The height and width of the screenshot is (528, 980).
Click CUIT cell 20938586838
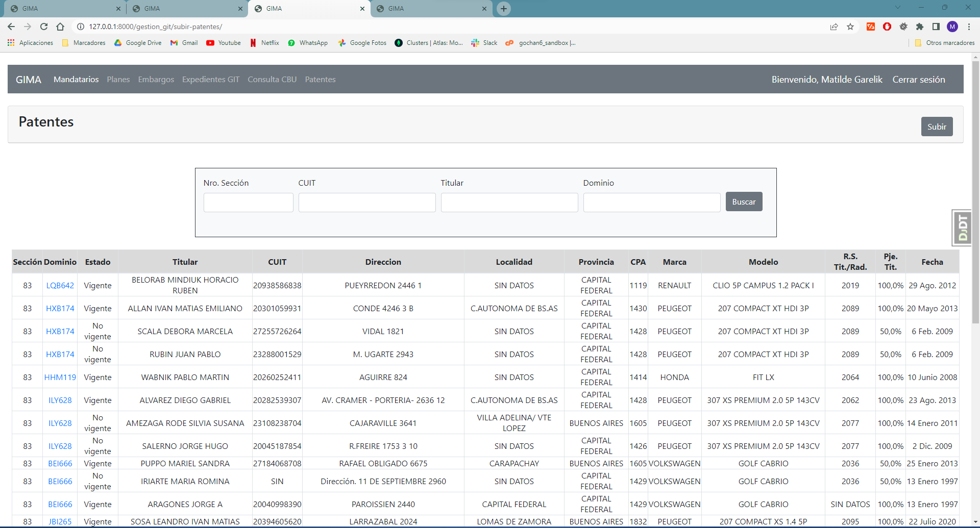[x=277, y=286]
